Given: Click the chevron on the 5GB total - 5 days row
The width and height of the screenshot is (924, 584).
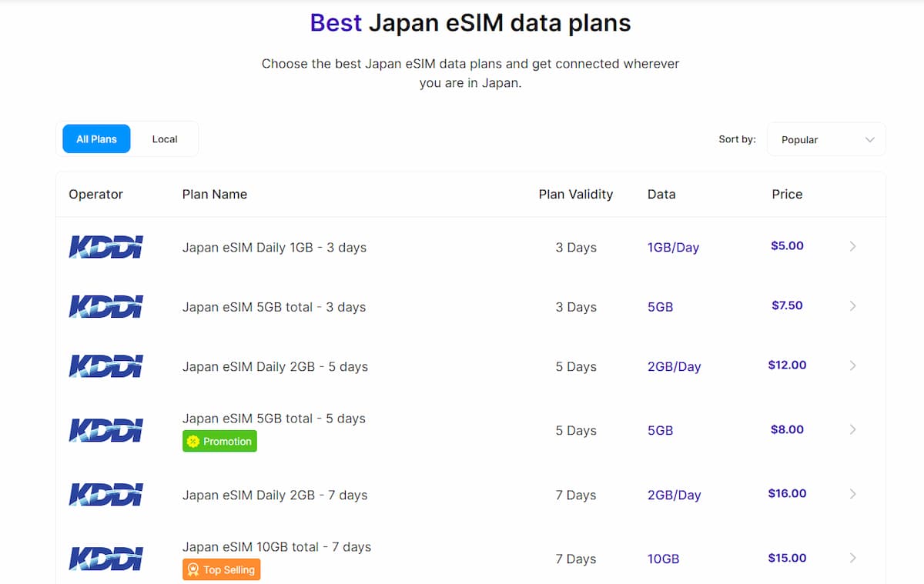Looking at the screenshot, I should click(x=852, y=429).
